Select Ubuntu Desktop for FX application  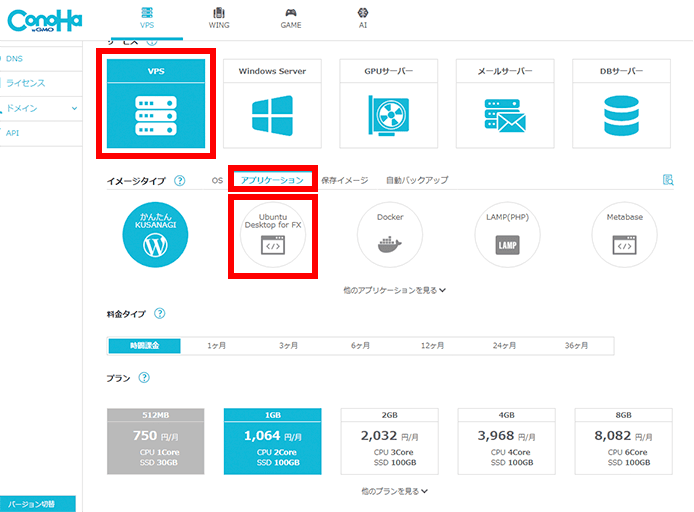(273, 235)
